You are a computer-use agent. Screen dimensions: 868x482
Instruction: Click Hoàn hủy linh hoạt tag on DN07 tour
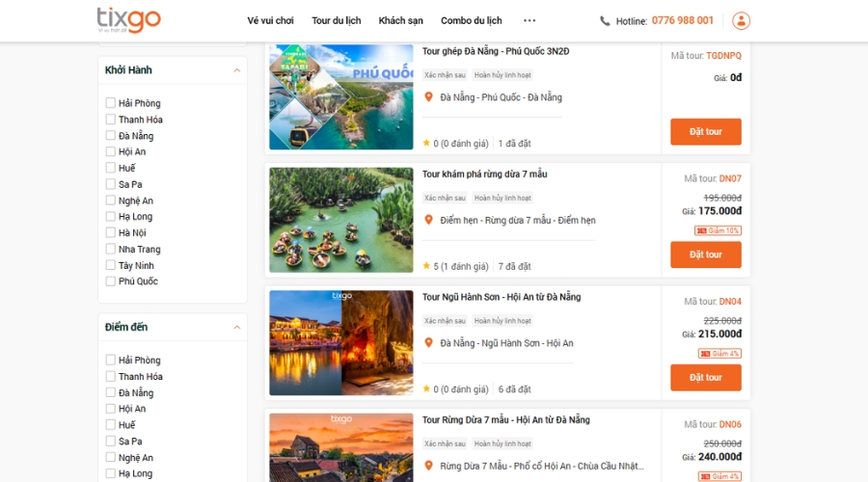[502, 198]
